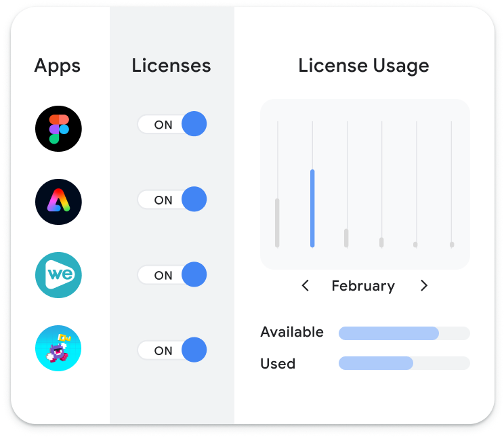504x437 pixels.
Task: Click the Used licenses progress bar
Action: (404, 363)
